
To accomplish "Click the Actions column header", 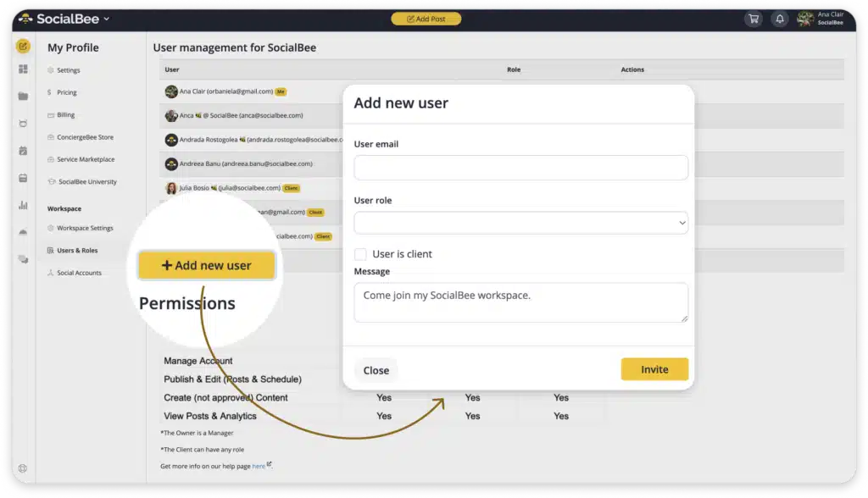I will tap(632, 69).
